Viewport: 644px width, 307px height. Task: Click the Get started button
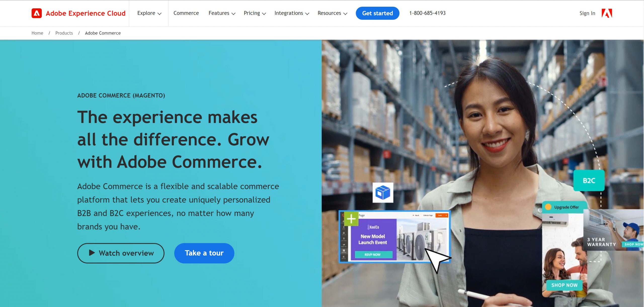click(x=377, y=13)
